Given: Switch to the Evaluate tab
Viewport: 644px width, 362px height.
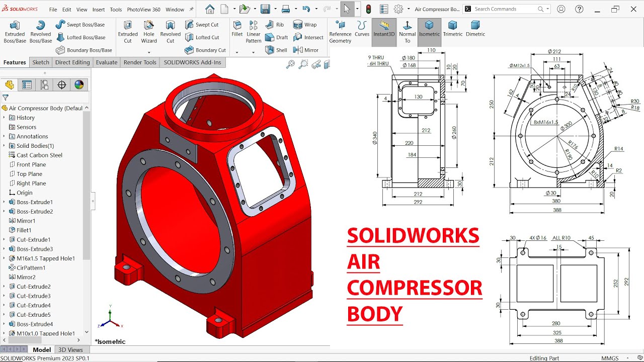Looking at the screenshot, I should click(107, 62).
